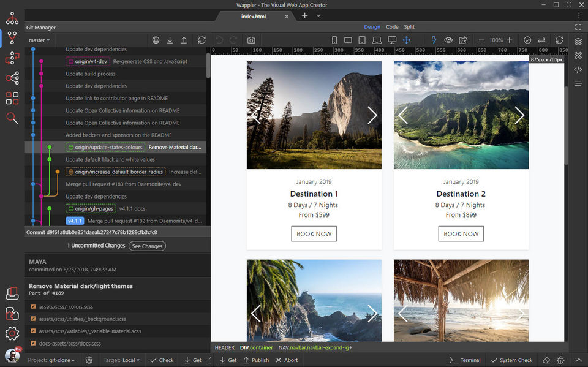Click BOOK NOW for Destination 1
Image resolution: width=588 pixels, height=367 pixels.
click(314, 233)
